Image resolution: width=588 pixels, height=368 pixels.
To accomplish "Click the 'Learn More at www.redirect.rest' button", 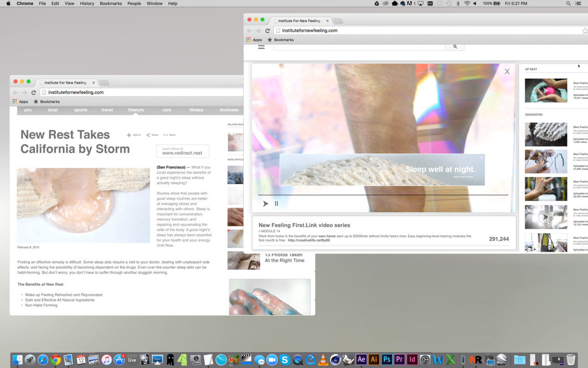I will pyautogui.click(x=182, y=151).
